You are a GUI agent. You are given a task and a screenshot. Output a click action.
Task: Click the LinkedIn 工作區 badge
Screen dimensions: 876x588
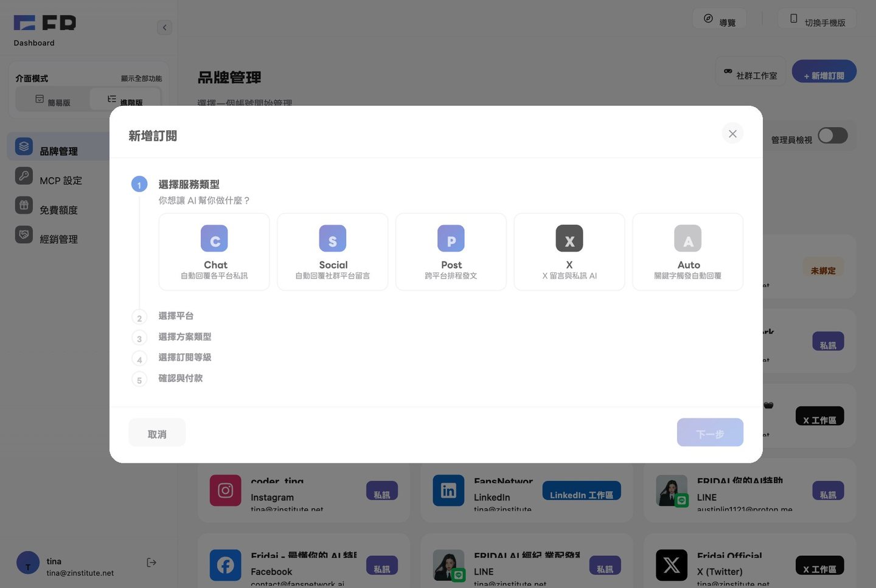(582, 491)
